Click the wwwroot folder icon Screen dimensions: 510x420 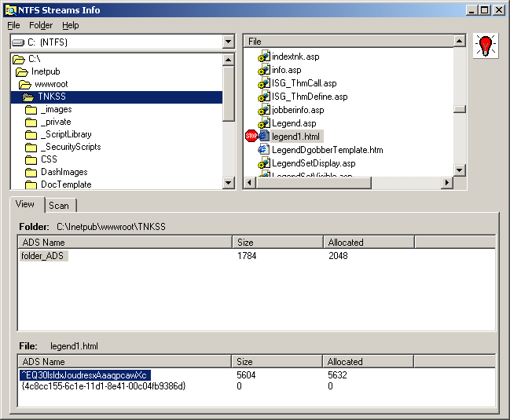point(25,85)
